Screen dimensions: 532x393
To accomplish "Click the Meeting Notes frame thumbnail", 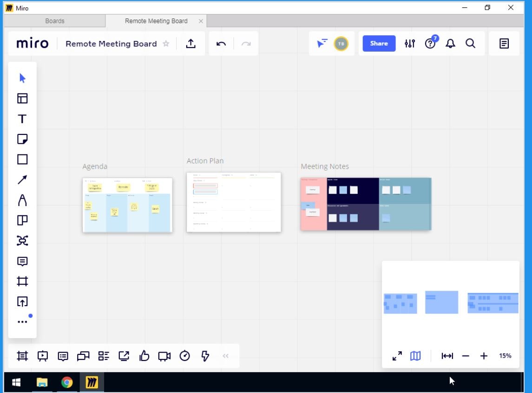I will coord(366,204).
